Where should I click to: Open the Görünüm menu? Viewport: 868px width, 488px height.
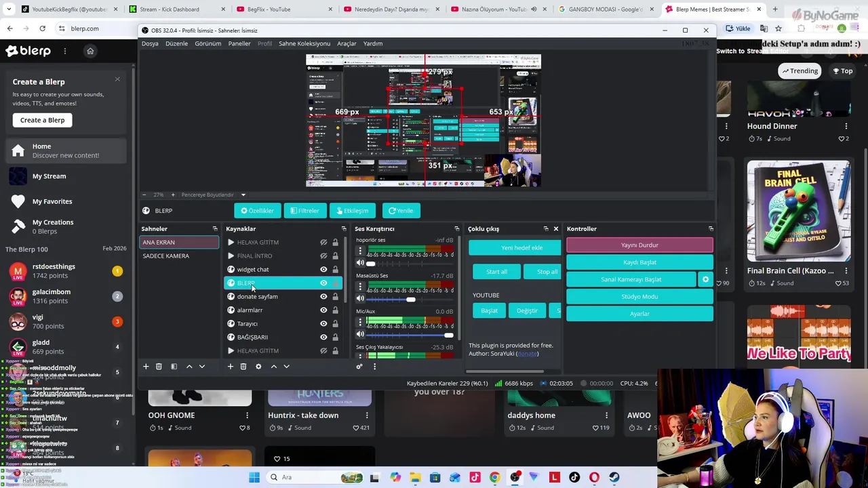pos(208,43)
